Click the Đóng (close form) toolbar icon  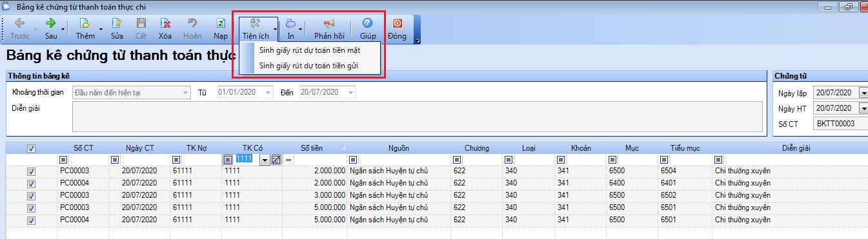[x=397, y=23]
